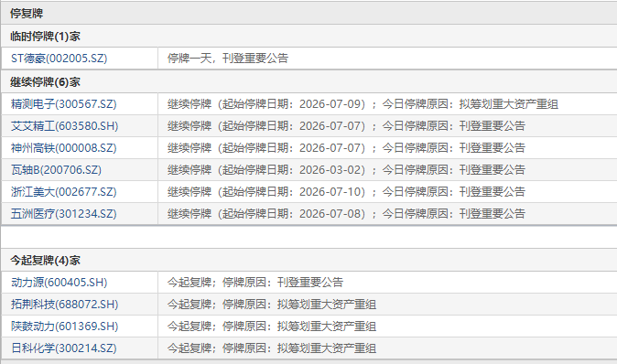The width and height of the screenshot is (617, 364).
Task: Select 瓦轴B suspension detail with 2026-03-02
Action: 346,170
